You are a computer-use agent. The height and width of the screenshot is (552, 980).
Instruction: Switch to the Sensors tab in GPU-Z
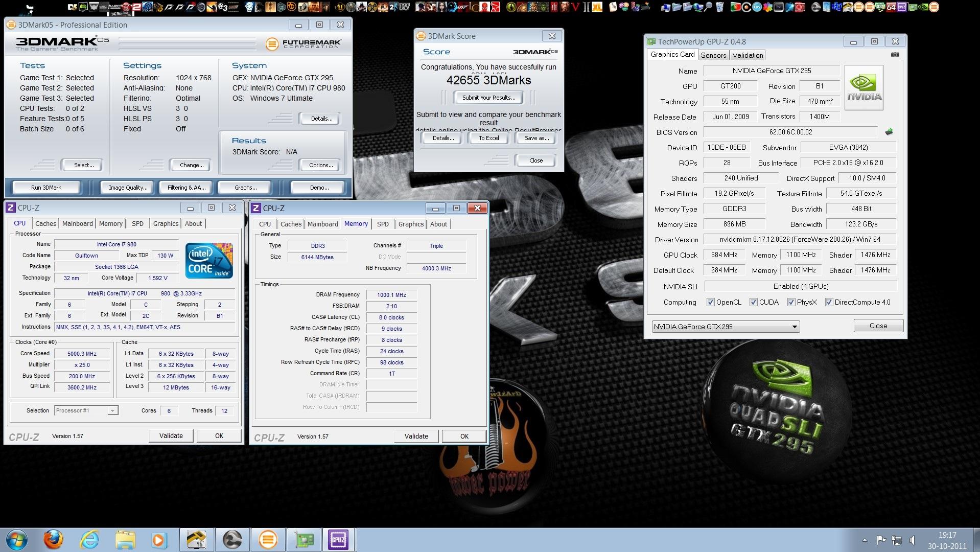pyautogui.click(x=713, y=55)
